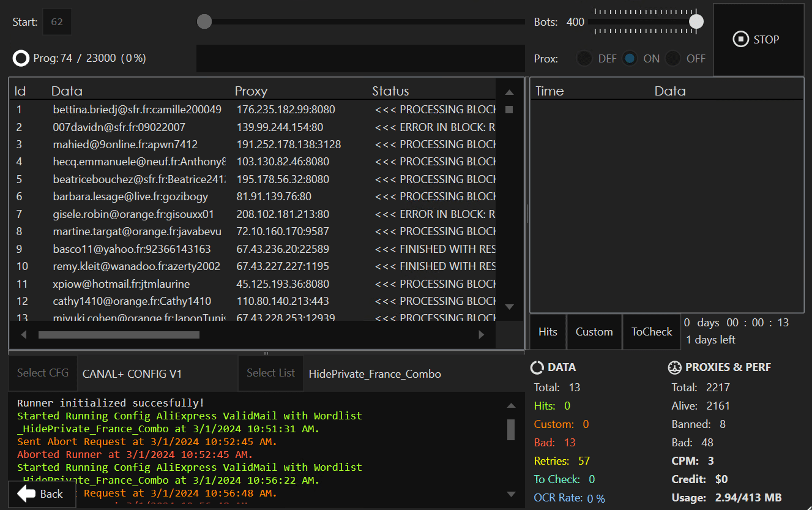This screenshot has width=812, height=510.
Task: Select the DEF proxy radio option
Action: [x=585, y=59]
